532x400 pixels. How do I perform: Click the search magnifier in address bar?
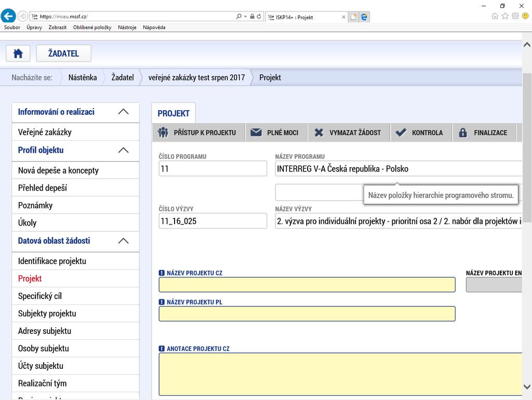click(x=239, y=16)
